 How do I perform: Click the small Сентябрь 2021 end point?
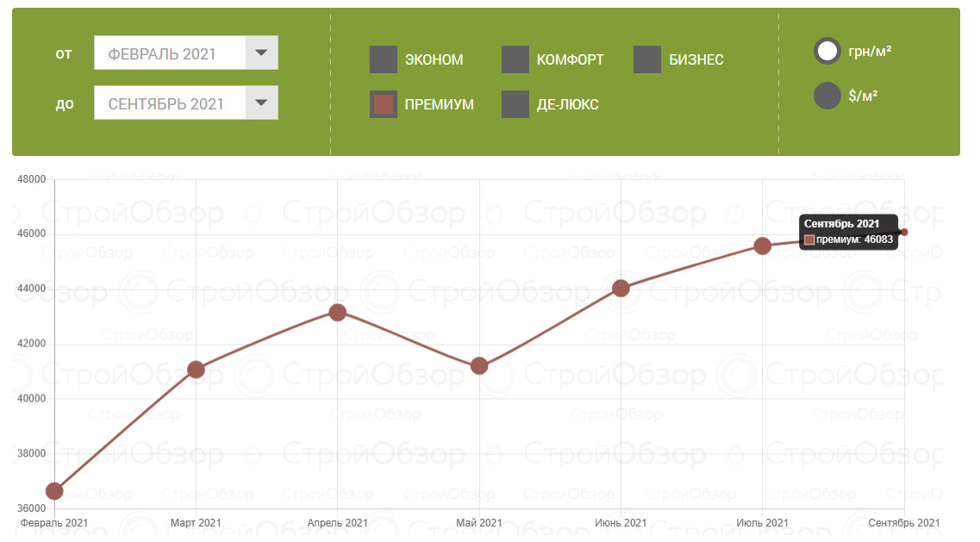[904, 232]
